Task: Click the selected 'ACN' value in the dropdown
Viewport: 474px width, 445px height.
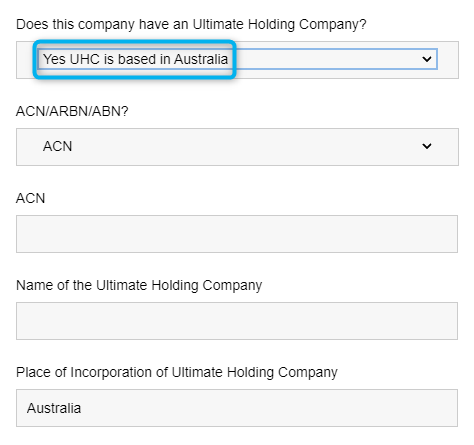Action: (x=57, y=146)
